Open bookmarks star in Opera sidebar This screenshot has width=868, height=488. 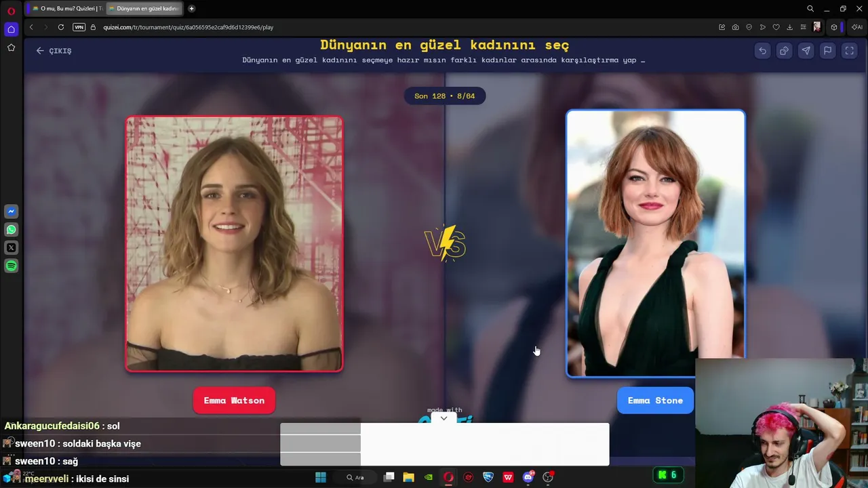(x=11, y=47)
